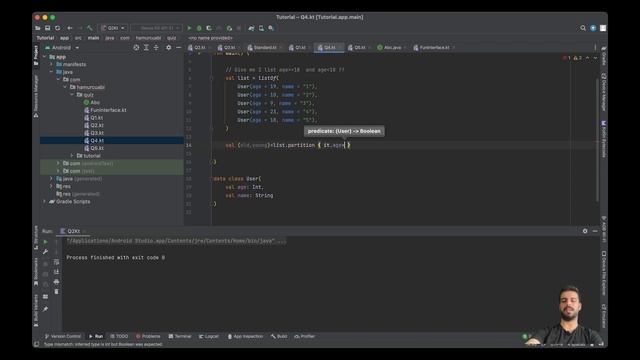This screenshot has height=360, width=640.
Task: Click the pin tab icon in Run panel
Action: (45, 309)
